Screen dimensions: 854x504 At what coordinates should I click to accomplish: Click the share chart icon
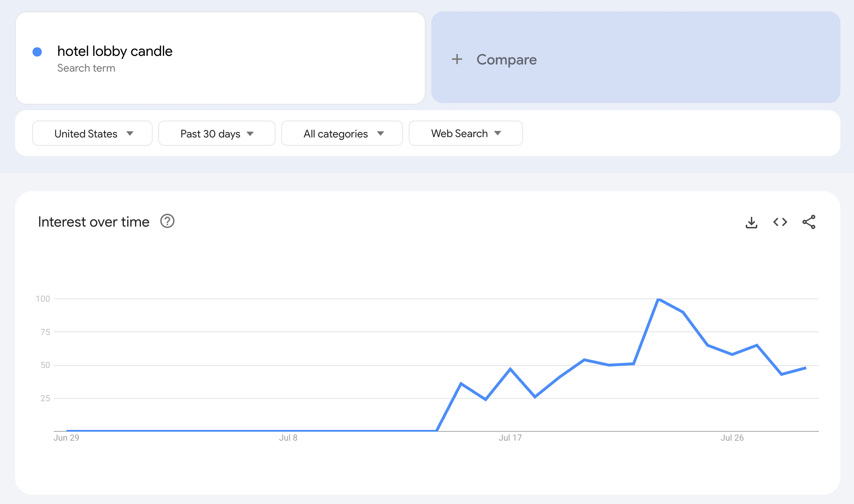(809, 222)
